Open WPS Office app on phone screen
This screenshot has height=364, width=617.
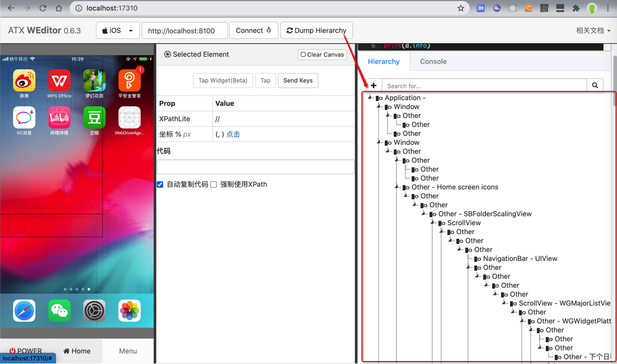pyautogui.click(x=59, y=80)
